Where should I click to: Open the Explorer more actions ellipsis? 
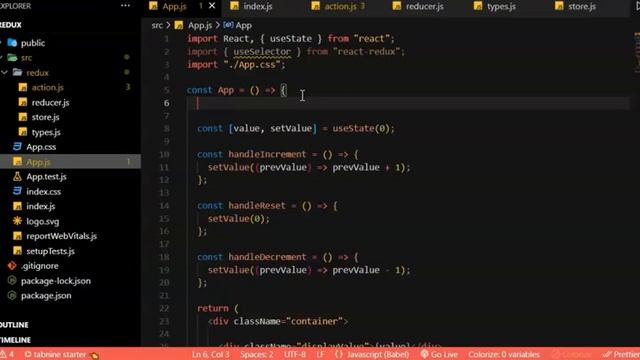click(x=125, y=6)
